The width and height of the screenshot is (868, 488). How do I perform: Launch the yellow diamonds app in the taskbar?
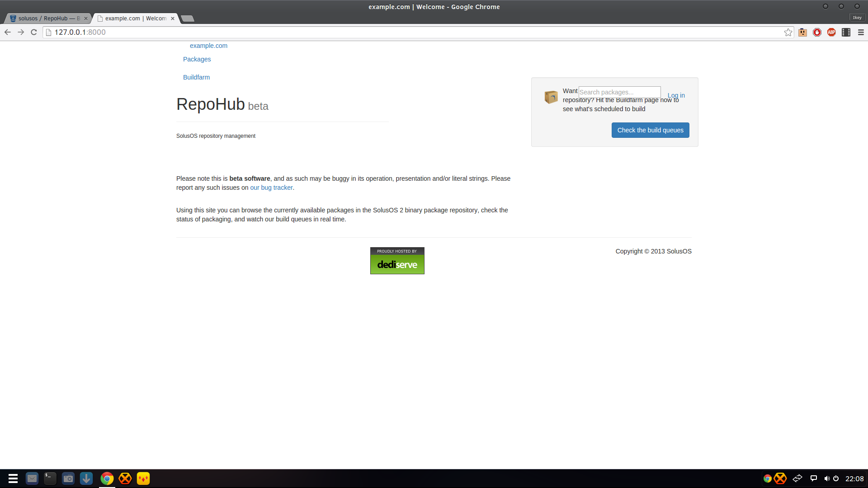click(143, 479)
